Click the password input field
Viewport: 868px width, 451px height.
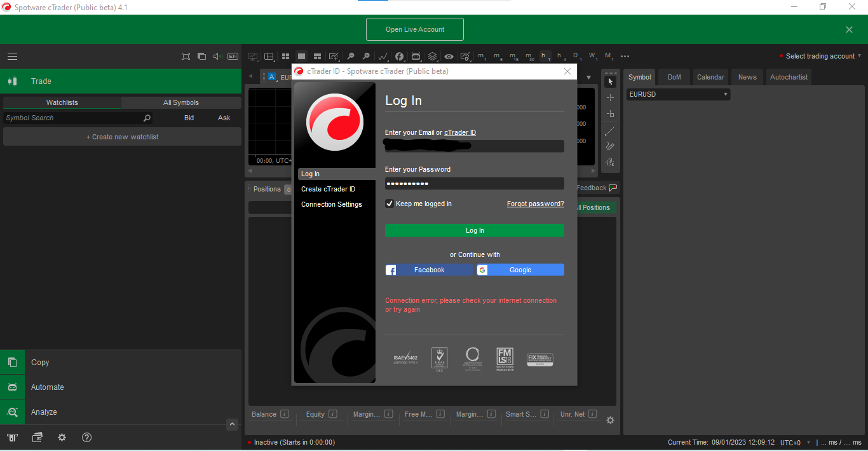coord(474,183)
